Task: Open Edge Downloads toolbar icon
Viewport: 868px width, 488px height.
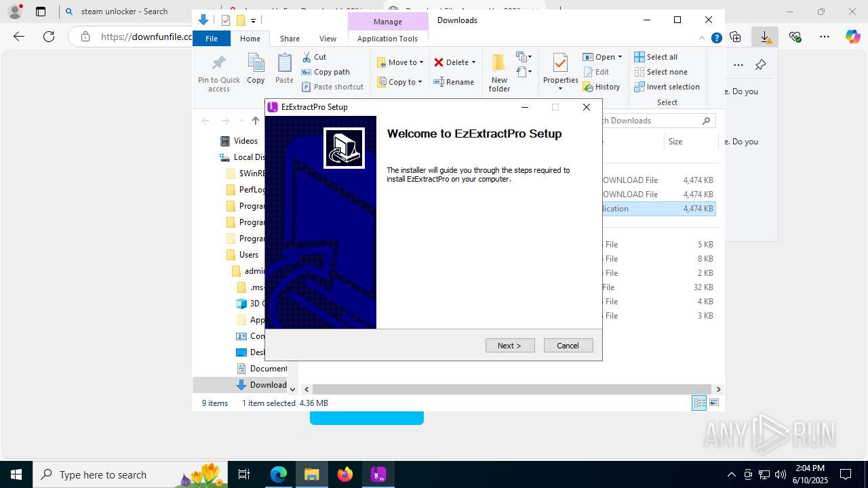Action: click(x=766, y=37)
